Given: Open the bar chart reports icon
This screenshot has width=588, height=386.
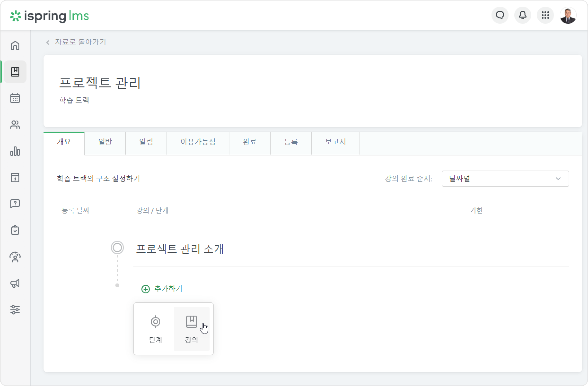Looking at the screenshot, I should pyautogui.click(x=15, y=151).
